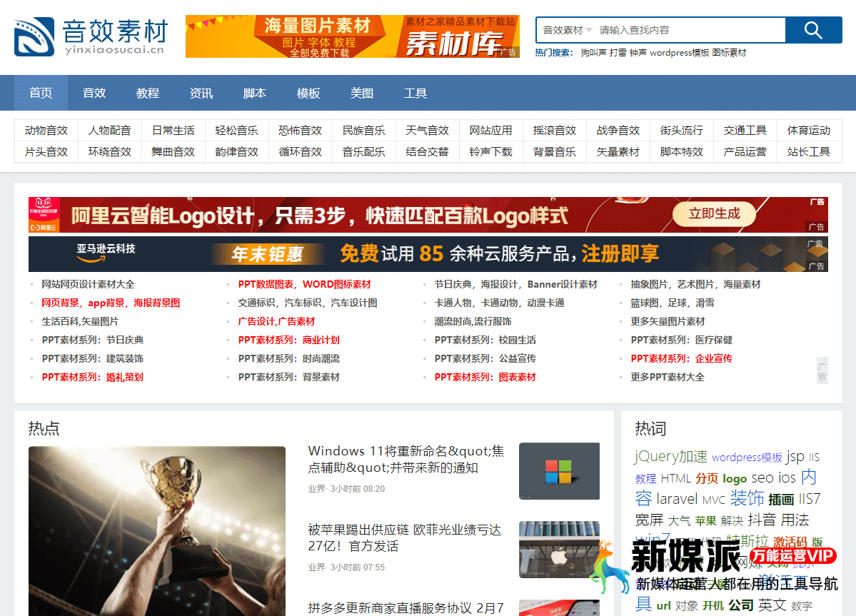Go to the 铃声下载 category
This screenshot has width=856, height=616.
point(491,152)
